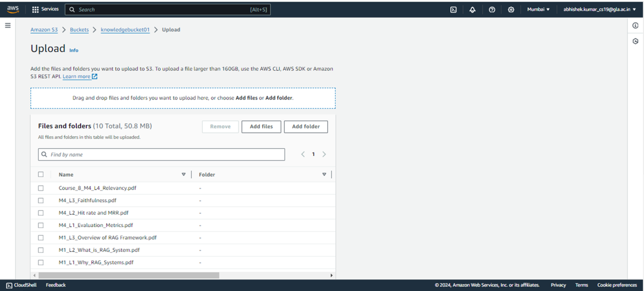644x291 pixels.
Task: Open the Name column filter dropdown
Action: point(184,174)
